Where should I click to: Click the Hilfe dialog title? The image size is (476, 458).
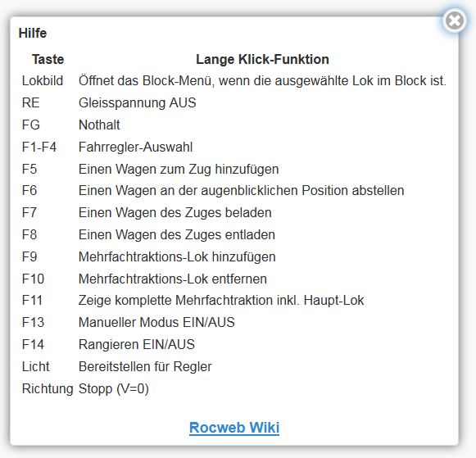pyautogui.click(x=33, y=33)
